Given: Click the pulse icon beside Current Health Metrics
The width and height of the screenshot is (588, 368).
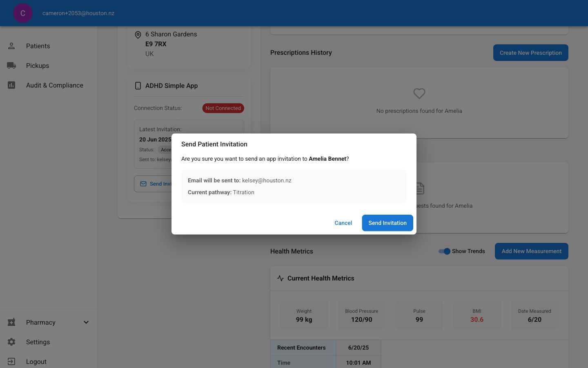Looking at the screenshot, I should pos(281,278).
